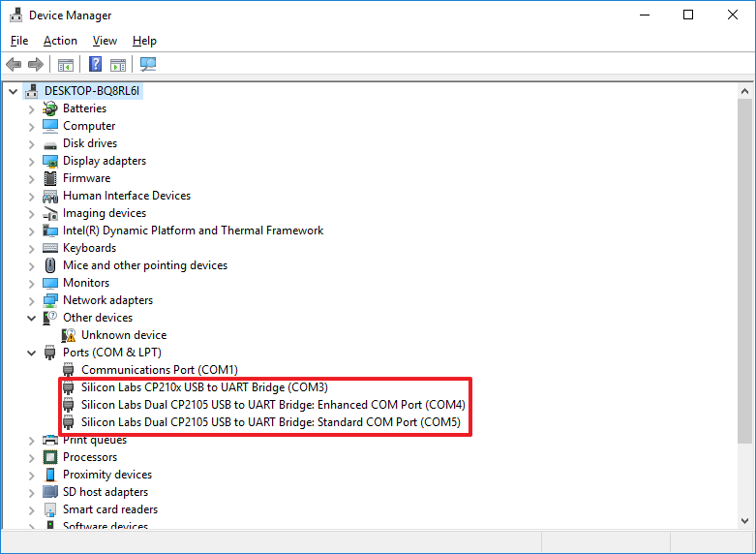Click the Monitors category icon
The height and width of the screenshot is (554, 756).
click(x=50, y=283)
